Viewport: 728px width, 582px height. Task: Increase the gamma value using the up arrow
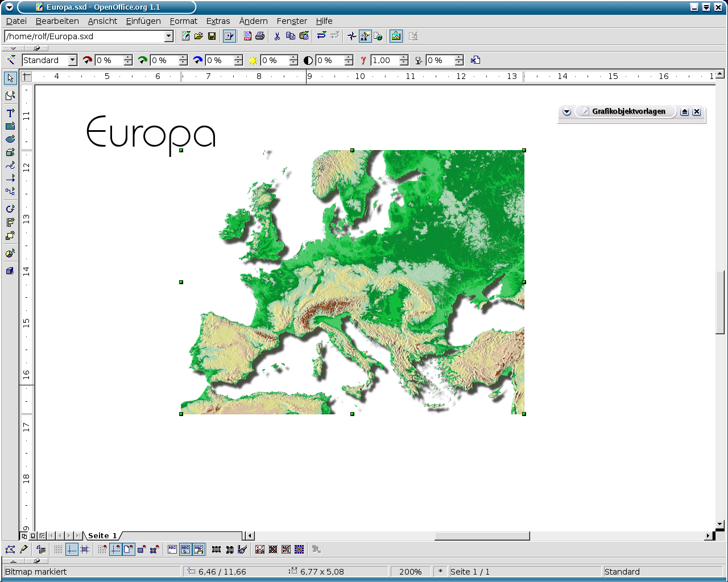[x=404, y=57]
